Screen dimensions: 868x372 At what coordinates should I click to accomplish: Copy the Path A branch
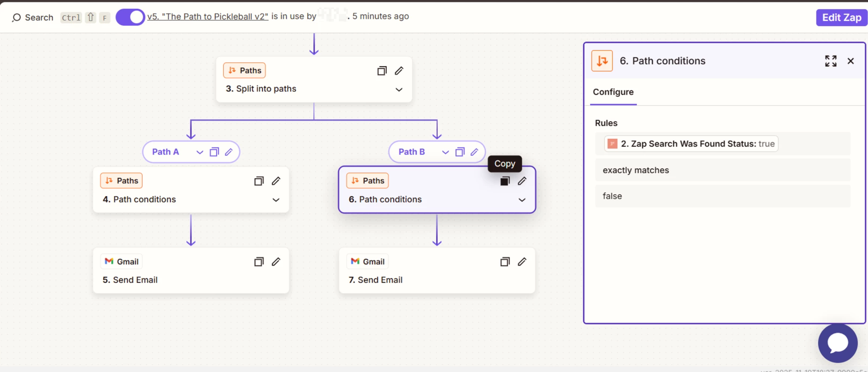[214, 152]
